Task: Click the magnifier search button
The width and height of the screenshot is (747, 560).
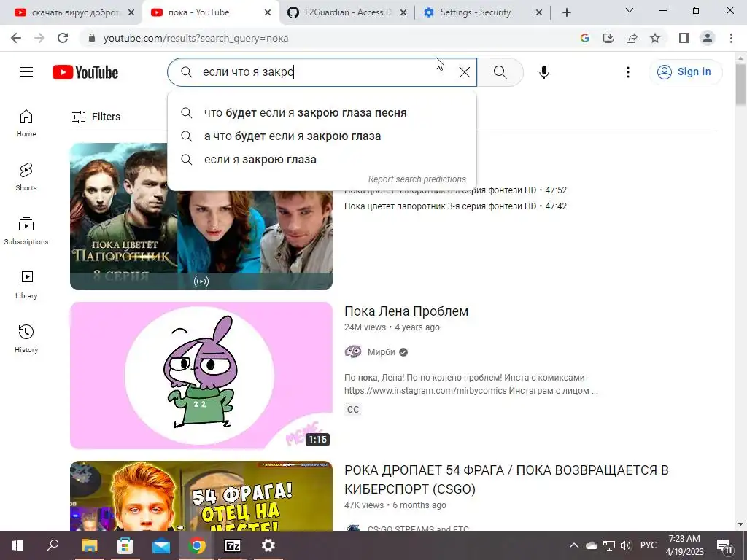Action: click(500, 72)
